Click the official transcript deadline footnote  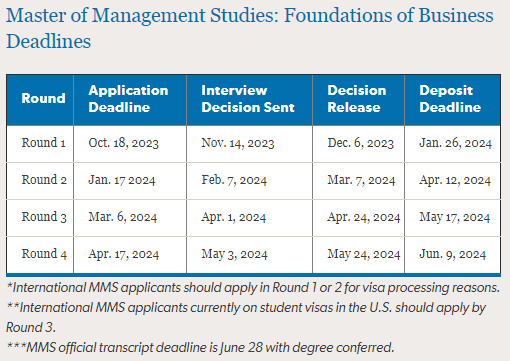[200, 347]
